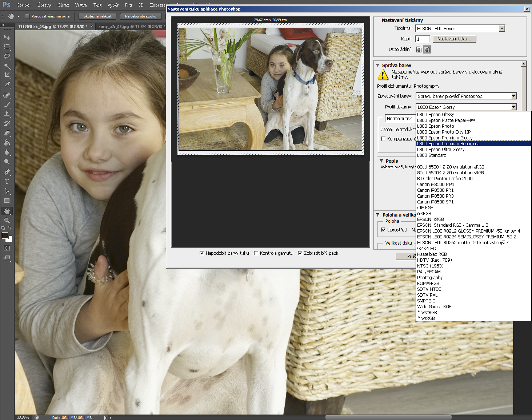Toggle Napodobit barvy tisku checkbox
This screenshot has height=420, width=532.
(x=202, y=253)
